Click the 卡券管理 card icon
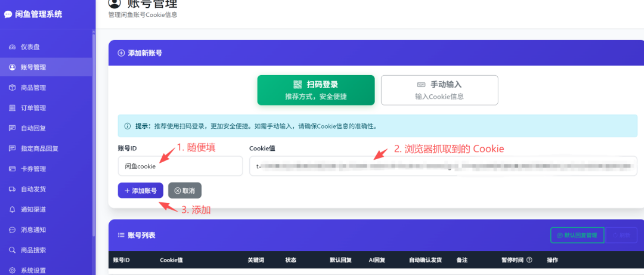The width and height of the screenshot is (644, 275). click(12, 169)
